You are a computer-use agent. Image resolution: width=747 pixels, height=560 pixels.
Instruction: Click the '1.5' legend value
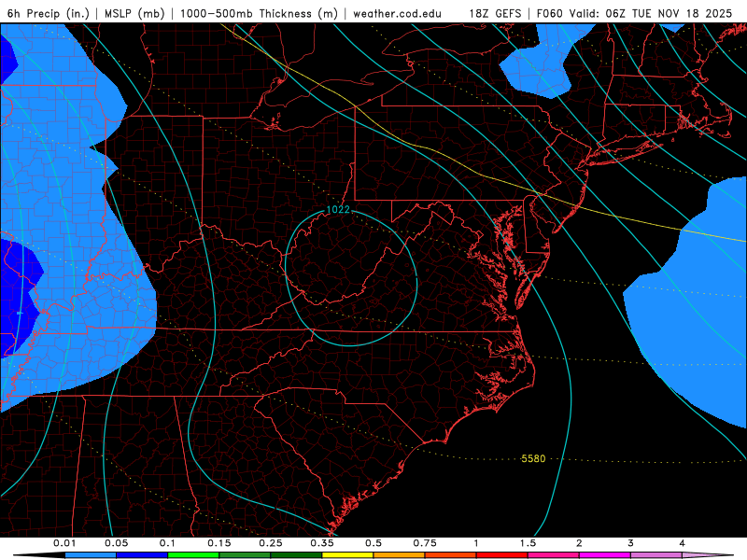click(528, 543)
